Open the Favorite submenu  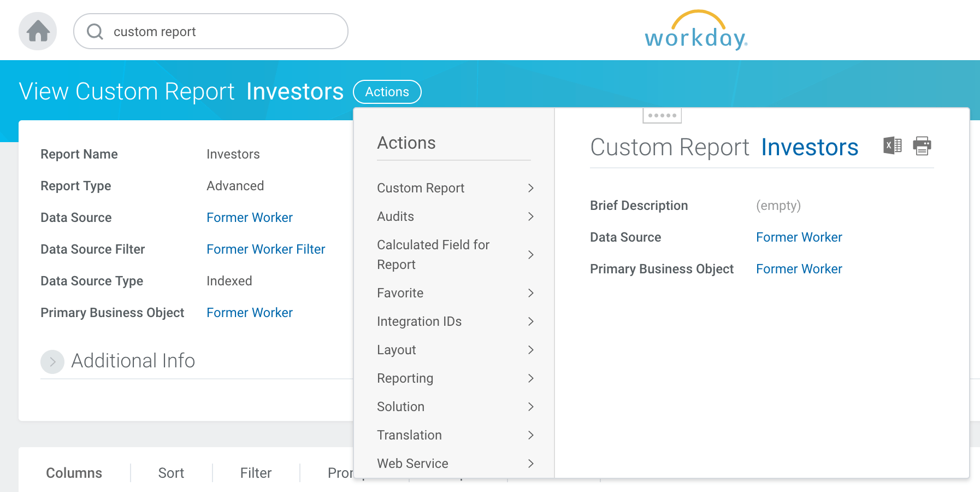point(400,293)
